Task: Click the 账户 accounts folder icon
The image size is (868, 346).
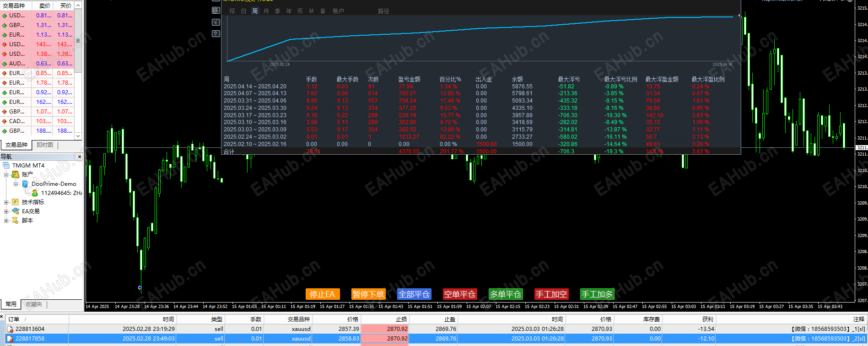Action: coord(16,174)
